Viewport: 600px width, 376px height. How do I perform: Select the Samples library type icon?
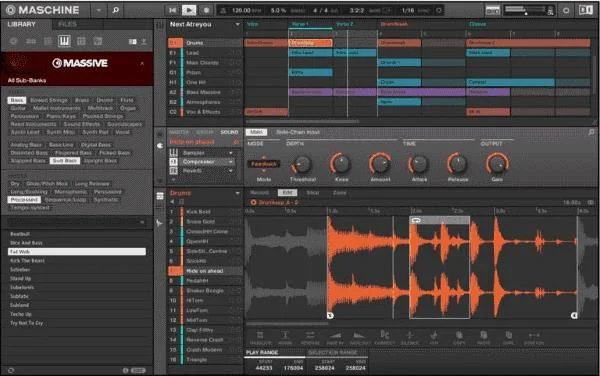(98, 41)
